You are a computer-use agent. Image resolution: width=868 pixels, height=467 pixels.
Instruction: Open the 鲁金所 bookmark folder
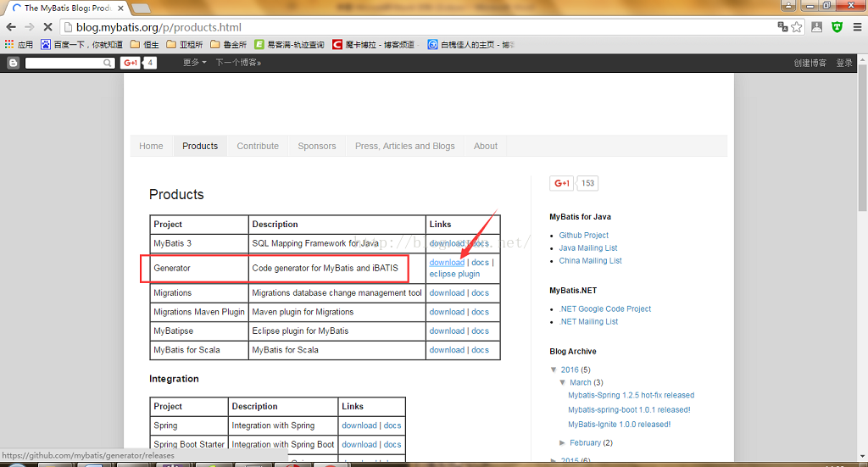point(228,44)
